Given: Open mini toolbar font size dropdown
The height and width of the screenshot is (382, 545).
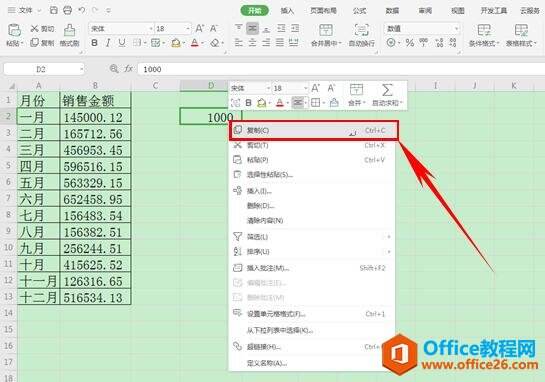Looking at the screenshot, I should [x=306, y=88].
